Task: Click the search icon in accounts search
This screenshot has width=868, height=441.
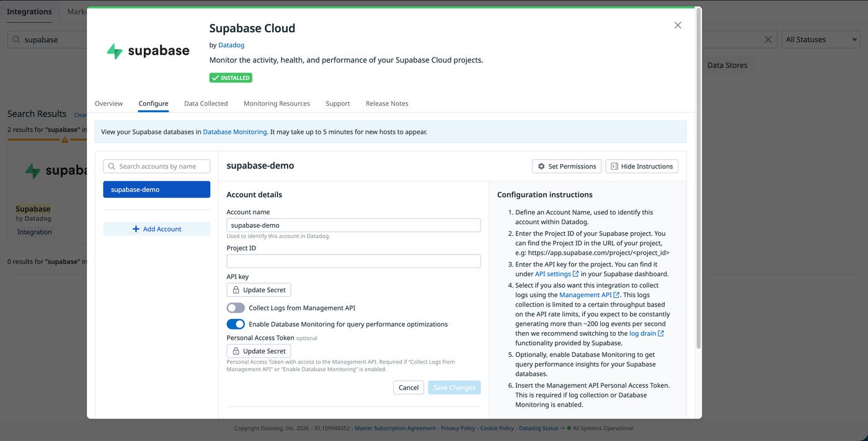Action: 112,167
